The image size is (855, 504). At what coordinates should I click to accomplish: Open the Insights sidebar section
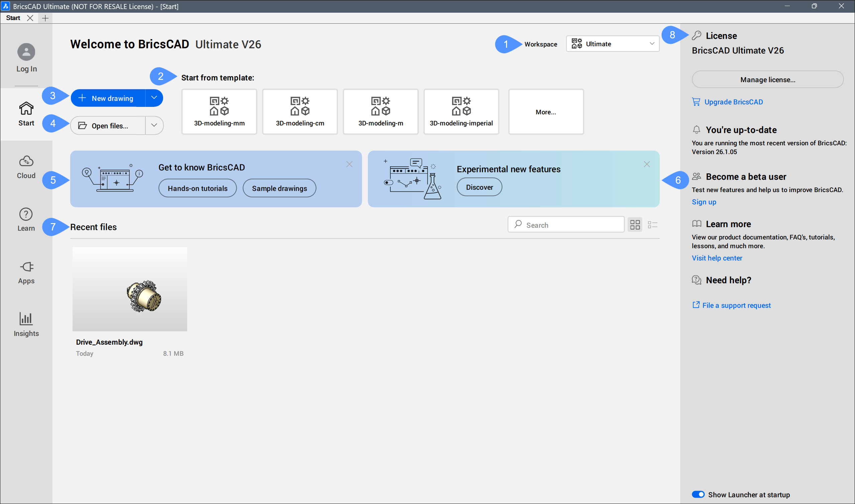pyautogui.click(x=26, y=324)
